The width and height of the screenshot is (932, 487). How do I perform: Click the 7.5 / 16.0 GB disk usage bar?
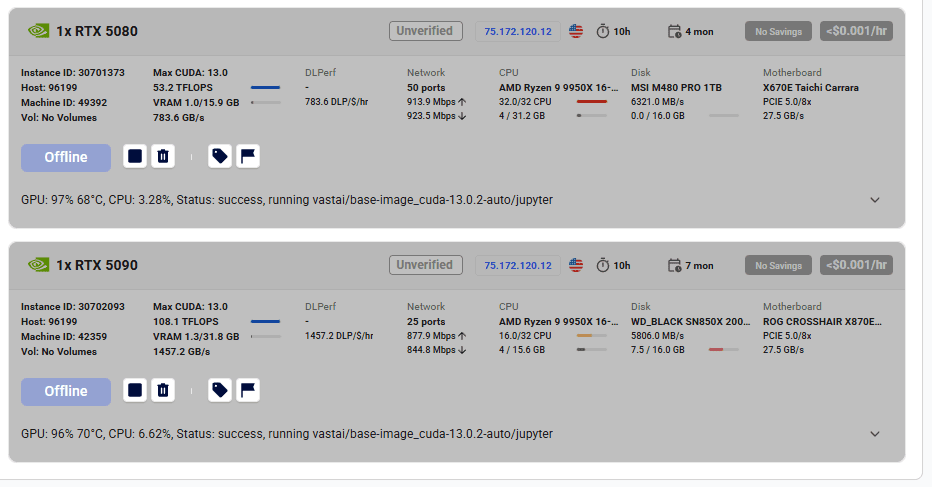pyautogui.click(x=723, y=350)
